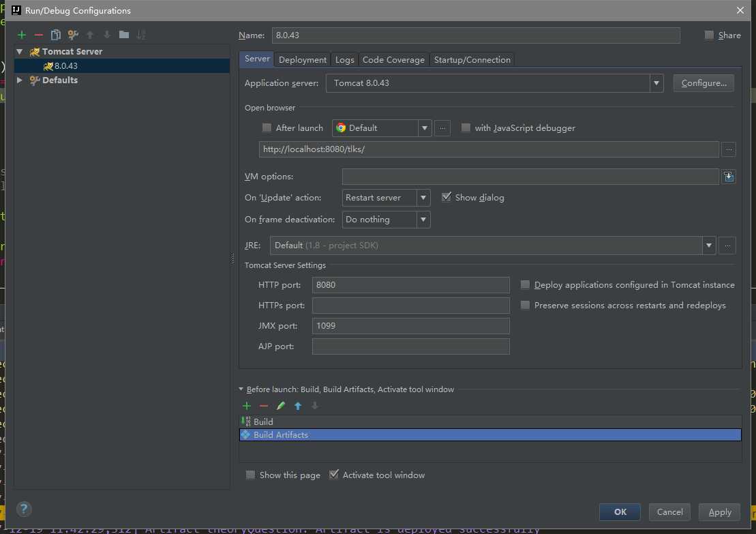The height and width of the screenshot is (534, 756).
Task: Move before-launch task down arrow
Action: tap(315, 406)
